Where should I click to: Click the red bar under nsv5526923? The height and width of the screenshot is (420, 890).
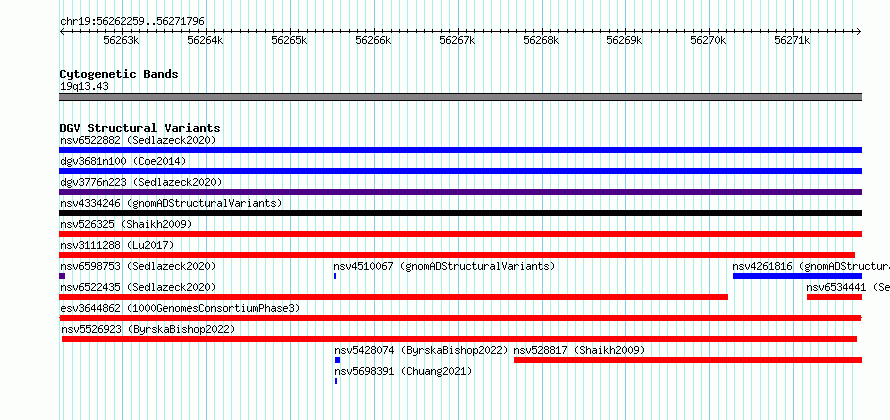459,339
